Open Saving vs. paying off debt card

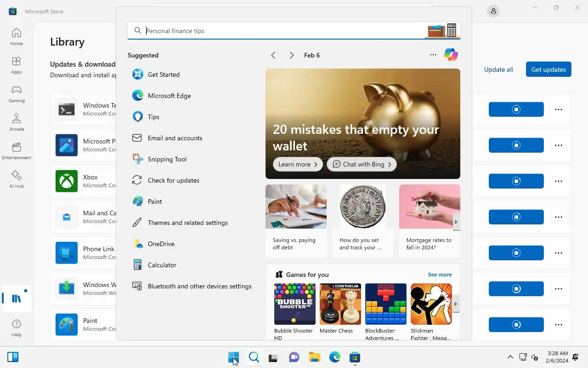296,221
